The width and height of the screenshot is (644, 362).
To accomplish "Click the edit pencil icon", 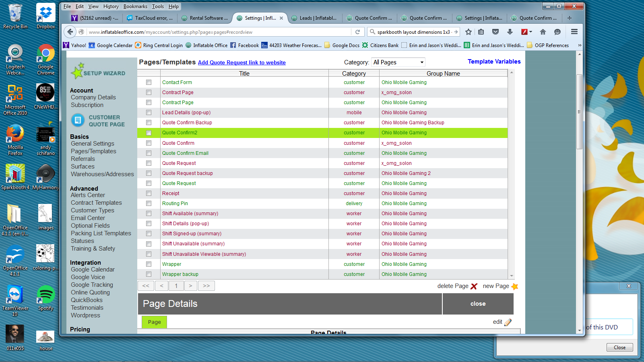I will pos(508,322).
